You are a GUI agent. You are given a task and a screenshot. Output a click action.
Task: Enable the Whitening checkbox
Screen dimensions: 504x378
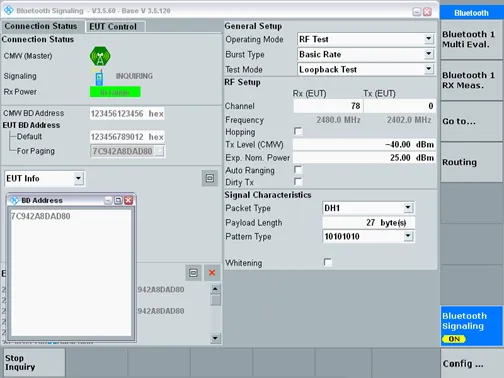click(x=328, y=262)
